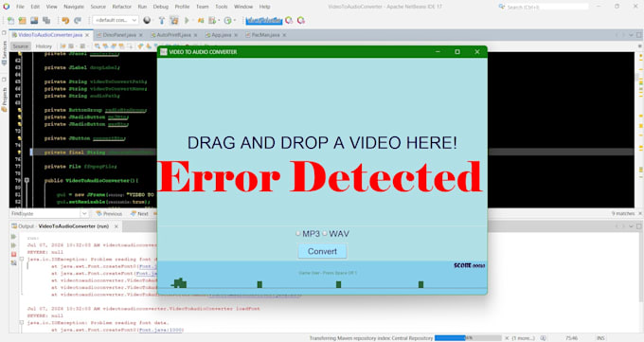Click the NetBeans logo icon in title bar

click(x=7, y=7)
